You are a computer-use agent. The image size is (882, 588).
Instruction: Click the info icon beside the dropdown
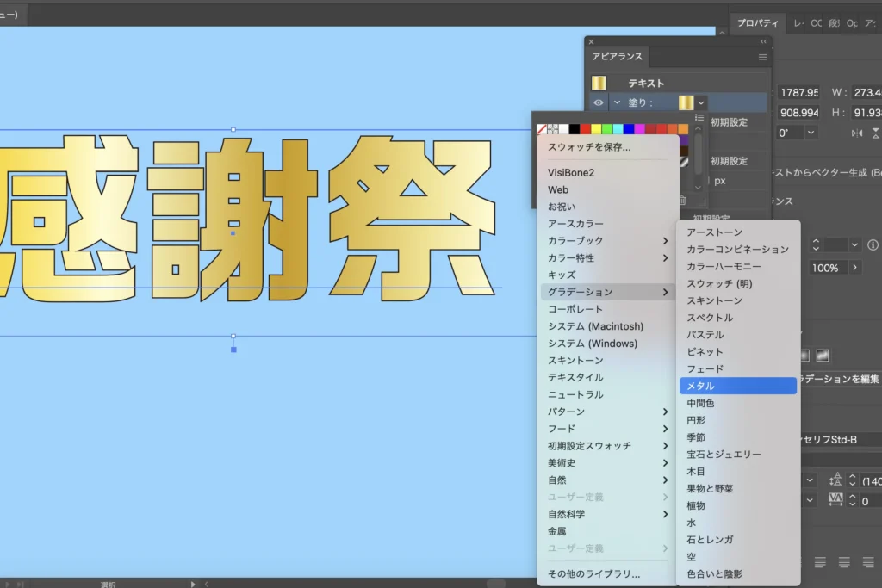coord(874,245)
